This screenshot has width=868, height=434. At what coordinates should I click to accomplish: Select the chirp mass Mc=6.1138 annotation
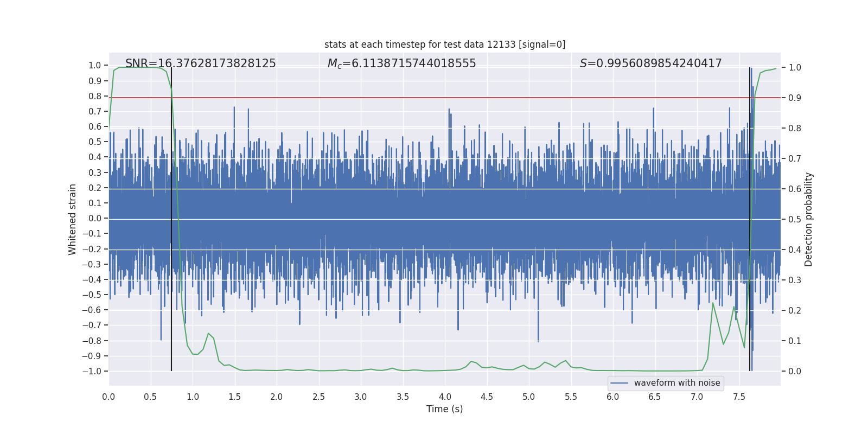[401, 63]
